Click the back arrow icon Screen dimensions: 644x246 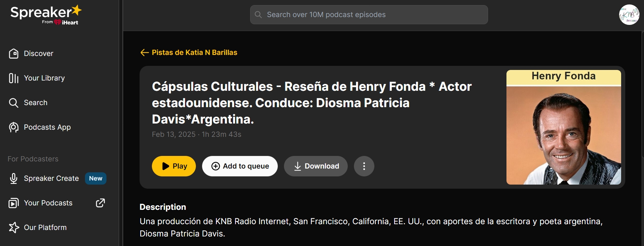144,53
